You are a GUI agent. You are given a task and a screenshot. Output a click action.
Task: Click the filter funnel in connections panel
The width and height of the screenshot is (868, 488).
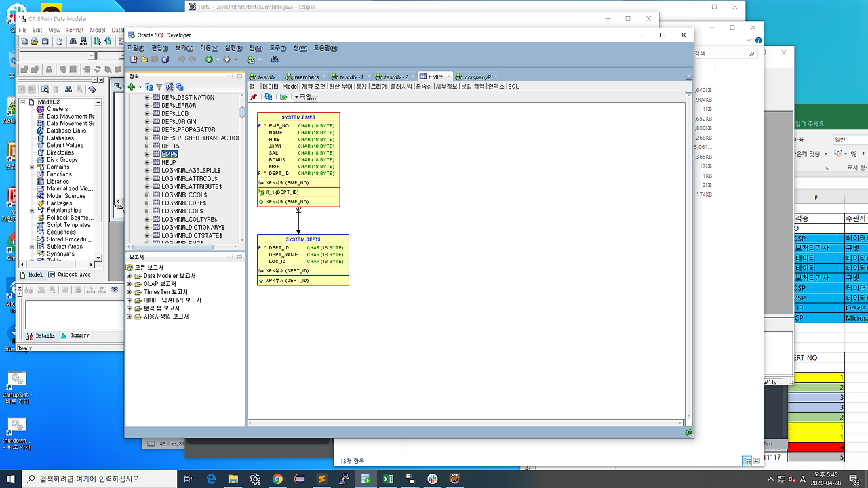click(159, 87)
